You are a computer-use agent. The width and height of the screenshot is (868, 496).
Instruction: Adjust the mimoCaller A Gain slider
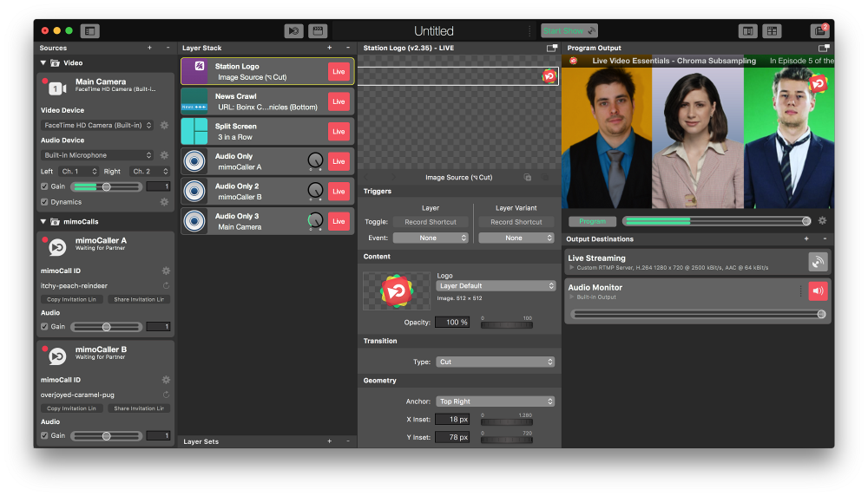(106, 327)
